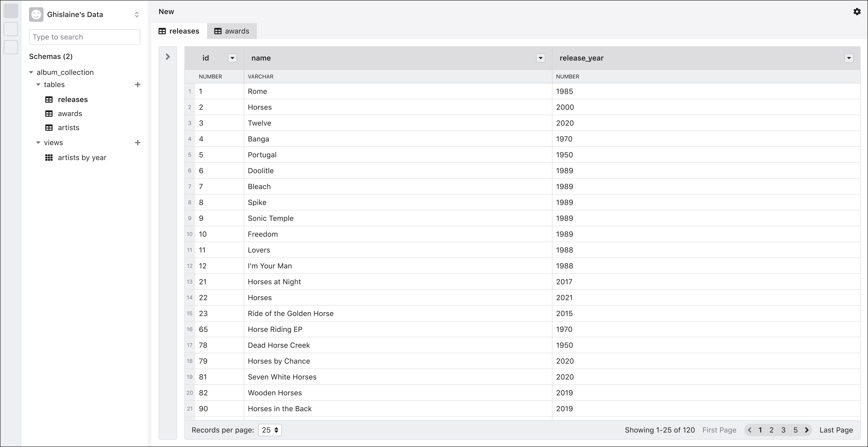Open the artists table in sidebar
Viewport: 868px width, 447px height.
(x=68, y=128)
